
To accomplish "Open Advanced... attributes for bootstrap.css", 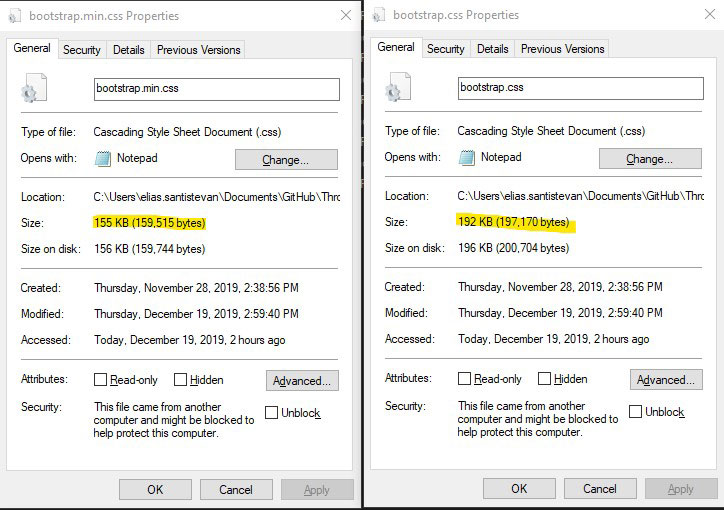I will (665, 380).
